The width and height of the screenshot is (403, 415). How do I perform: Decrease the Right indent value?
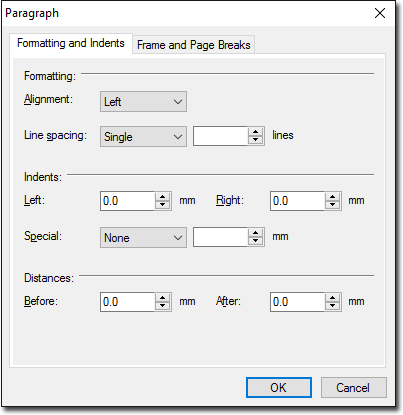click(x=332, y=205)
